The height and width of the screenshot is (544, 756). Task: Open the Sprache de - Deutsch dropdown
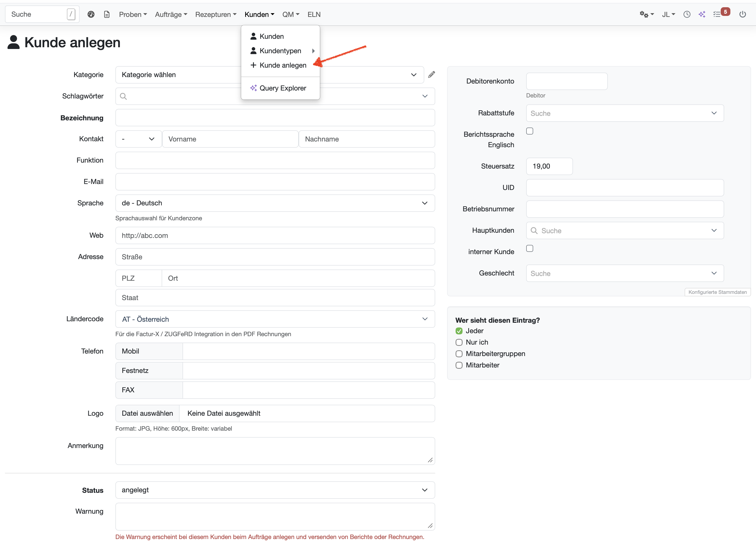(275, 203)
